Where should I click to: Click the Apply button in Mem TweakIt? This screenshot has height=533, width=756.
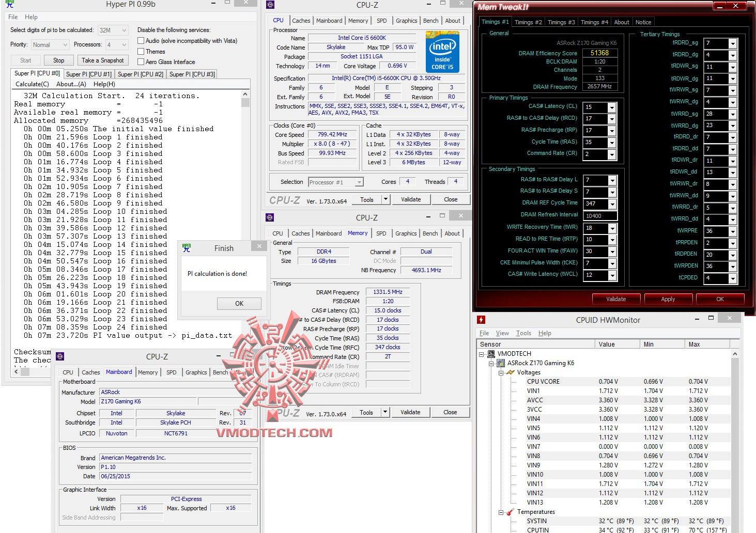click(668, 299)
